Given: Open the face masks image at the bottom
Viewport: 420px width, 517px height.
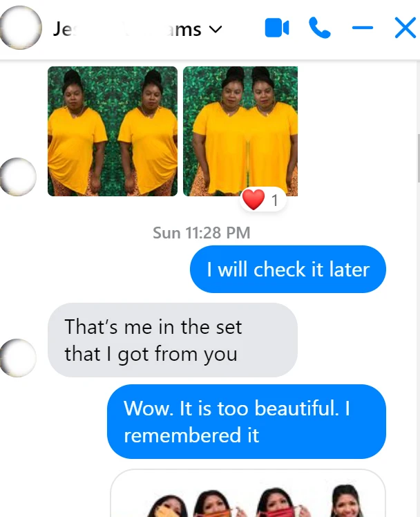Looking at the screenshot, I should [248, 493].
